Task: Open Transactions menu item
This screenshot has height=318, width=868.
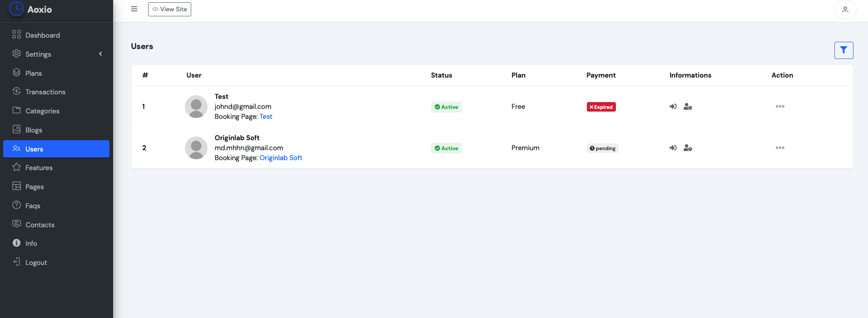Action: [x=56, y=92]
